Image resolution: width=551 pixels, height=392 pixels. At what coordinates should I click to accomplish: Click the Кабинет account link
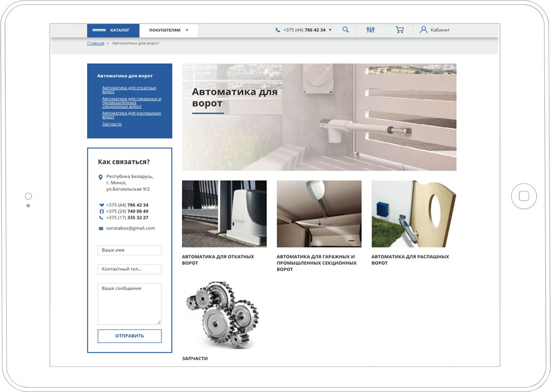point(440,30)
